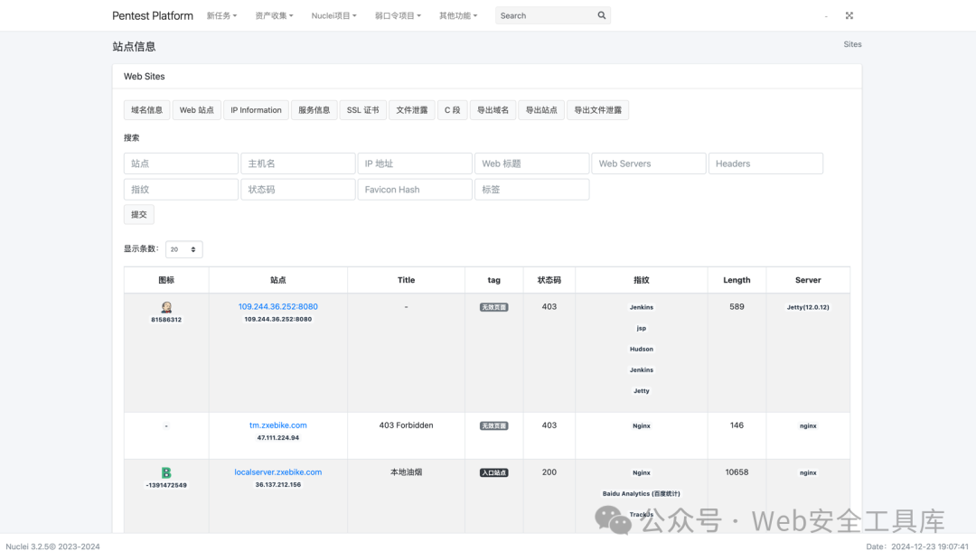Click the 状态码 column header
Viewport: 976px width, 560px height.
point(549,280)
